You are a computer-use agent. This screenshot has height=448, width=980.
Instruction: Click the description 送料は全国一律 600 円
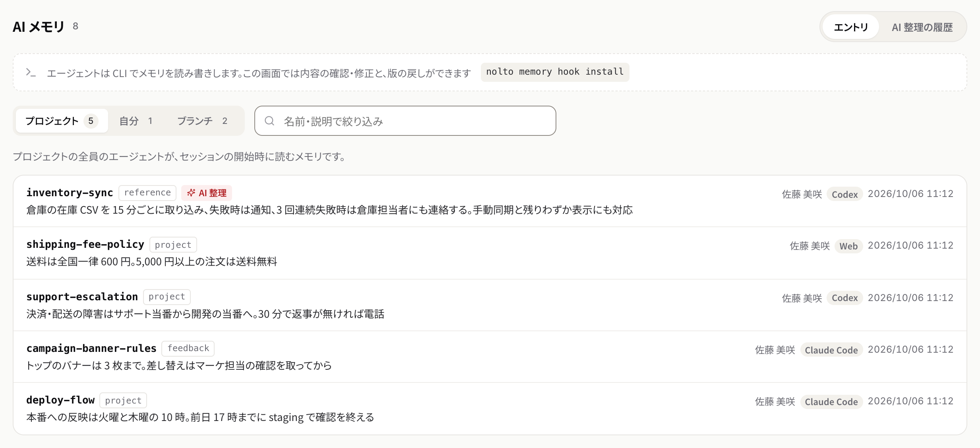(x=152, y=262)
